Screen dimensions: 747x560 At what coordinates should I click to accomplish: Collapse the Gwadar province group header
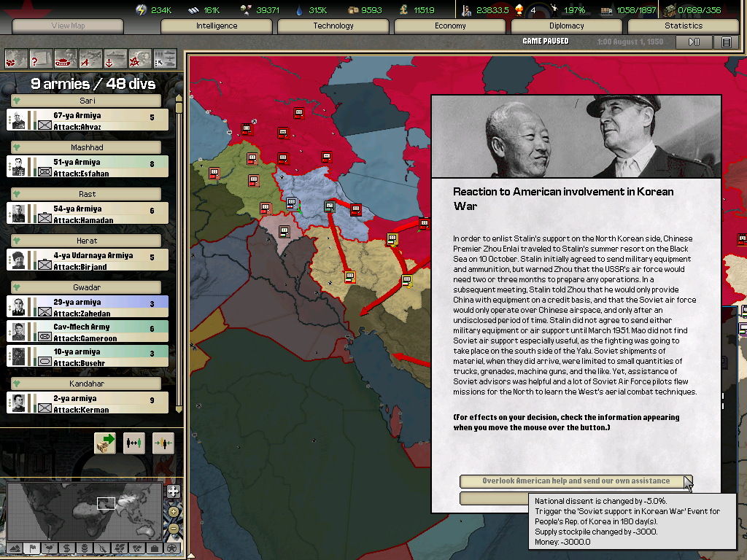click(x=88, y=287)
